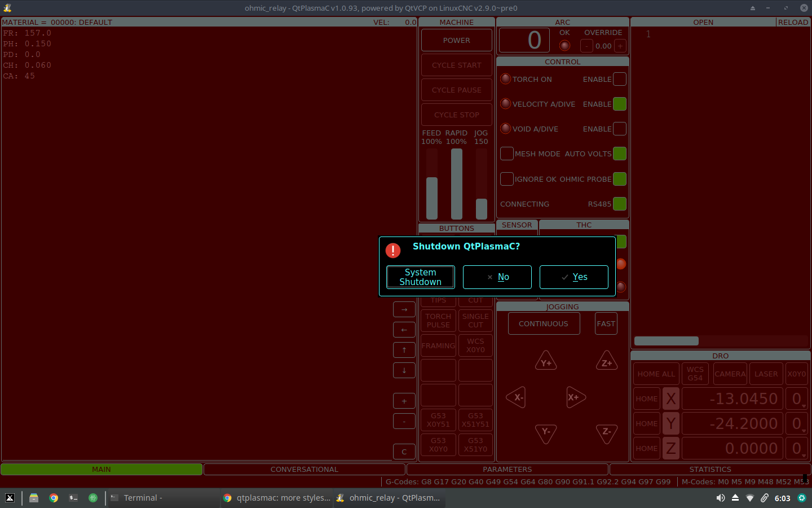Increase arc override with plus button
This screenshot has height=508, width=812.
(x=620, y=46)
